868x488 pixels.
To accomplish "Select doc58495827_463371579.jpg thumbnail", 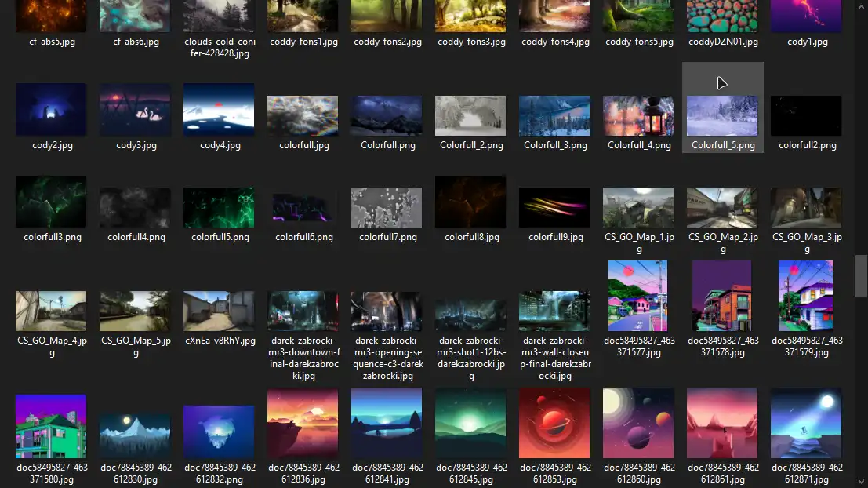I will click(805, 296).
